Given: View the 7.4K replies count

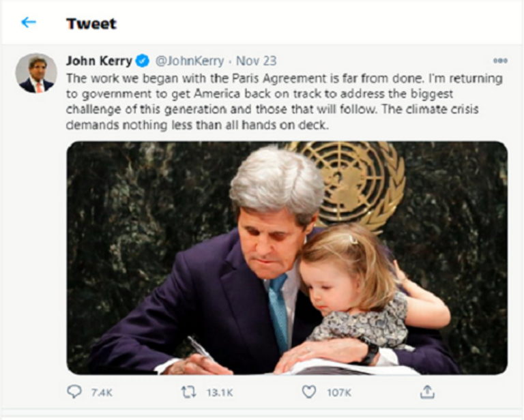Looking at the screenshot, I should [x=100, y=393].
